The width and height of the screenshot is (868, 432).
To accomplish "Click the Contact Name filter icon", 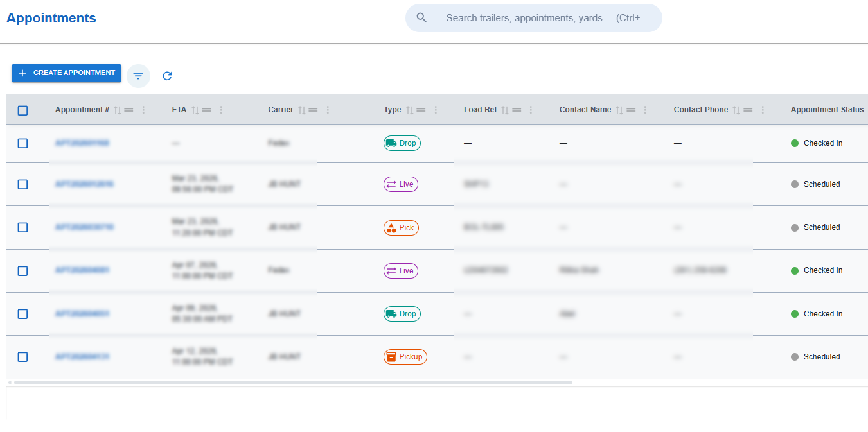I will (x=631, y=110).
